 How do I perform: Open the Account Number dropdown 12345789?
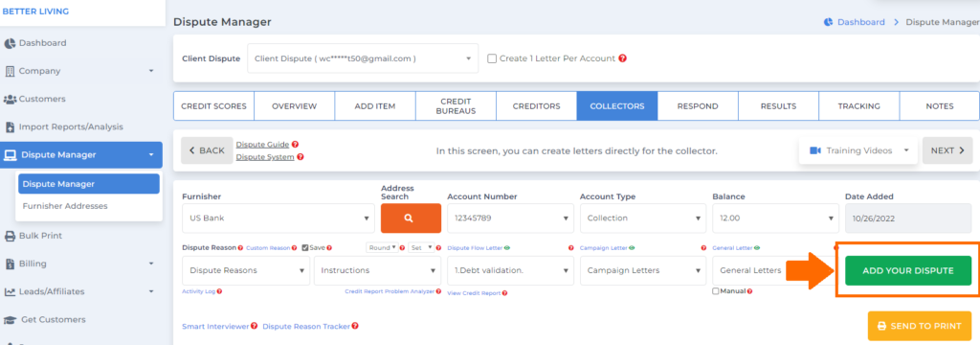click(x=511, y=218)
